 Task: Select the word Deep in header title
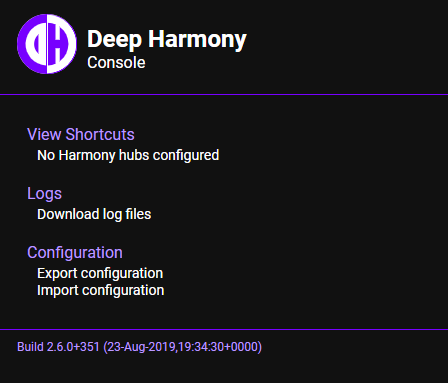pyautogui.click(x=115, y=40)
